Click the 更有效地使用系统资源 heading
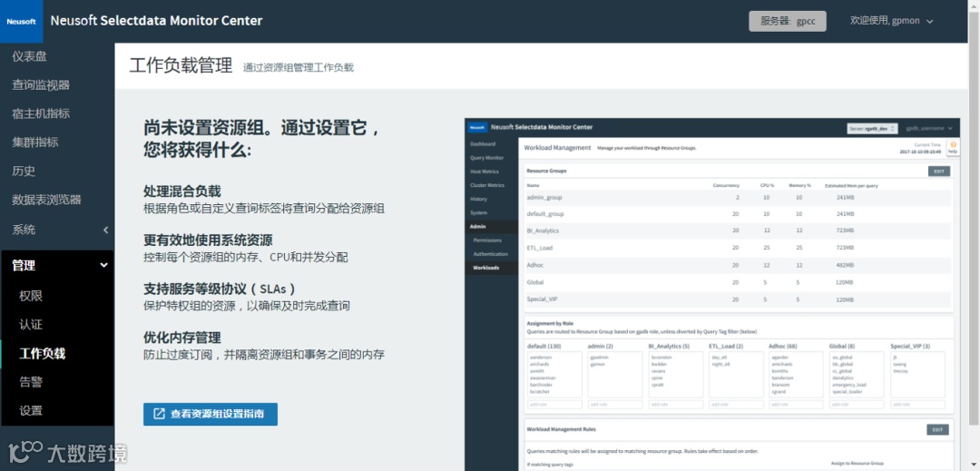 tap(208, 240)
